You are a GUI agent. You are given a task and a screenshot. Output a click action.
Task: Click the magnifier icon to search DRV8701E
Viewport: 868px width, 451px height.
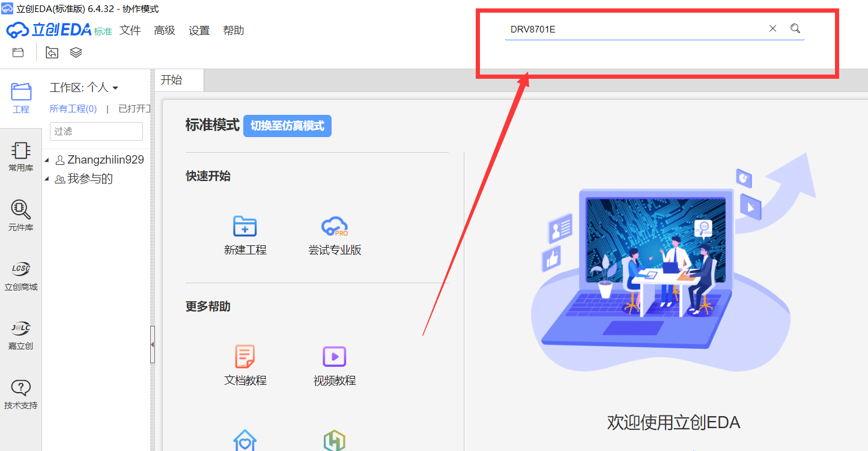tap(795, 28)
